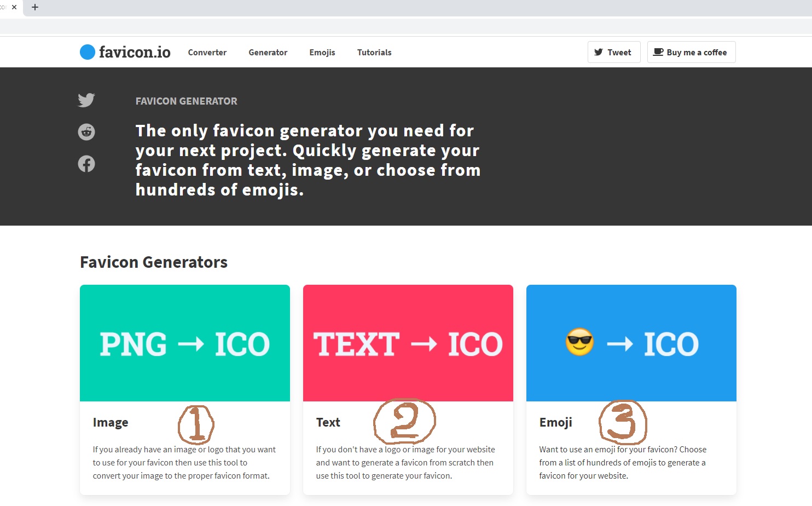This screenshot has height=506, width=812.
Task: Go to the Emojis page
Action: point(322,53)
